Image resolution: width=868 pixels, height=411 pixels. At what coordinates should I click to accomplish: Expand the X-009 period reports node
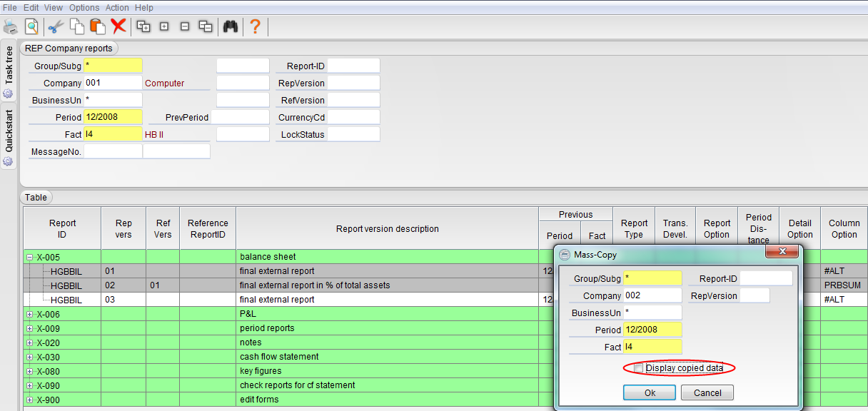(x=30, y=328)
